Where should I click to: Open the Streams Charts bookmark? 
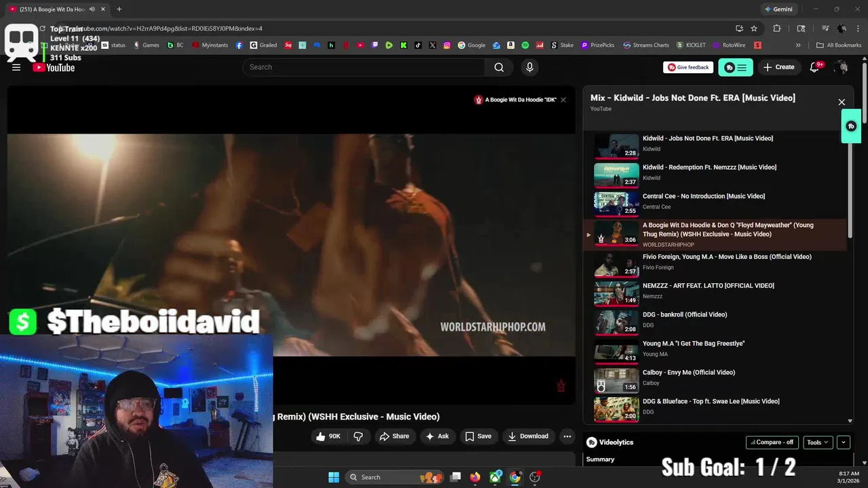point(646,45)
